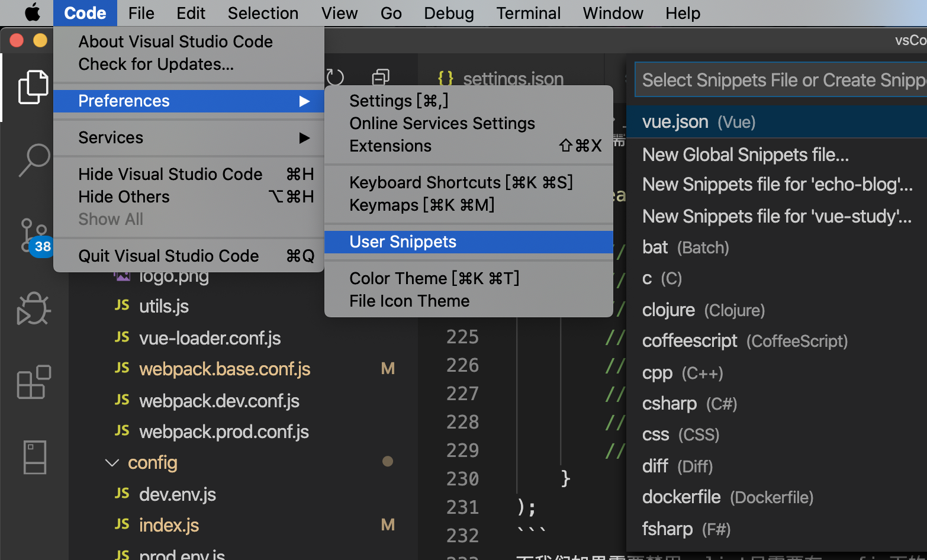Open Settings from Preferences submenu
This screenshot has height=560, width=927.
469,101
